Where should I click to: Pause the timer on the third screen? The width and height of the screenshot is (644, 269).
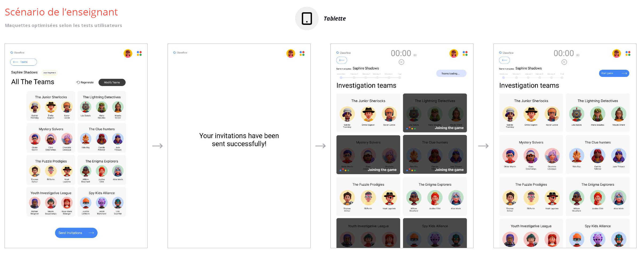tap(401, 62)
